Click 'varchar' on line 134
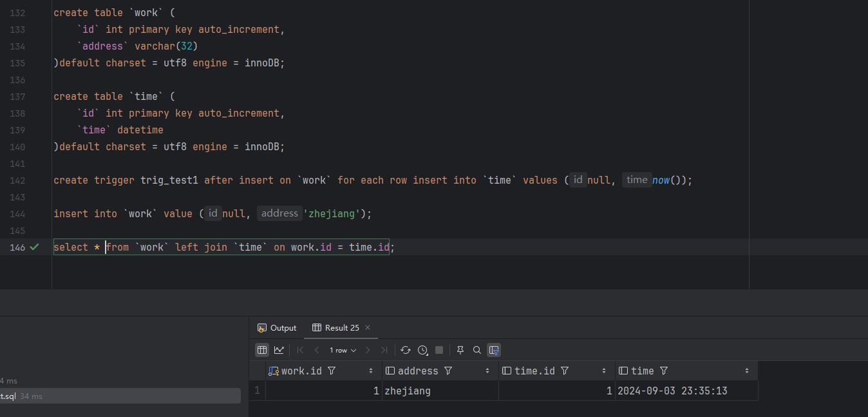Viewport: 868px width, 417px height. (x=155, y=46)
